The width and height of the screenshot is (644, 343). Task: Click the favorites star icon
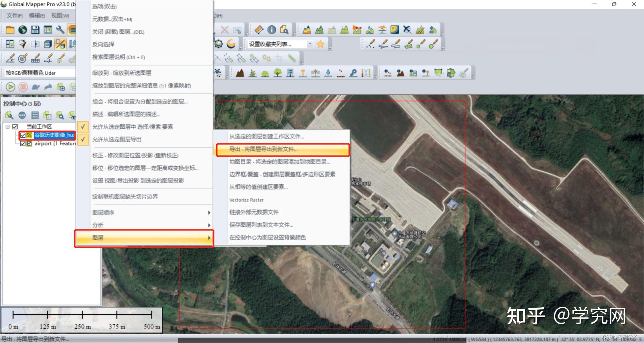320,44
